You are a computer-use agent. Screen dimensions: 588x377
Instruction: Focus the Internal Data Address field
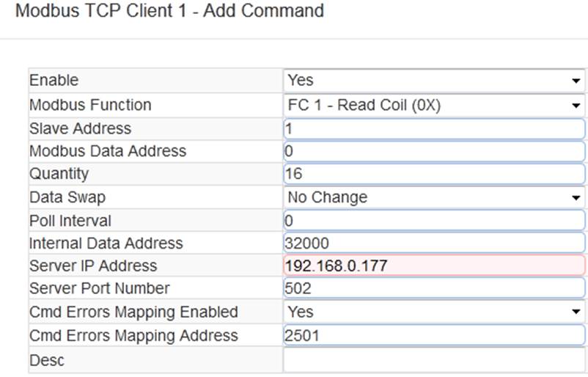434,243
